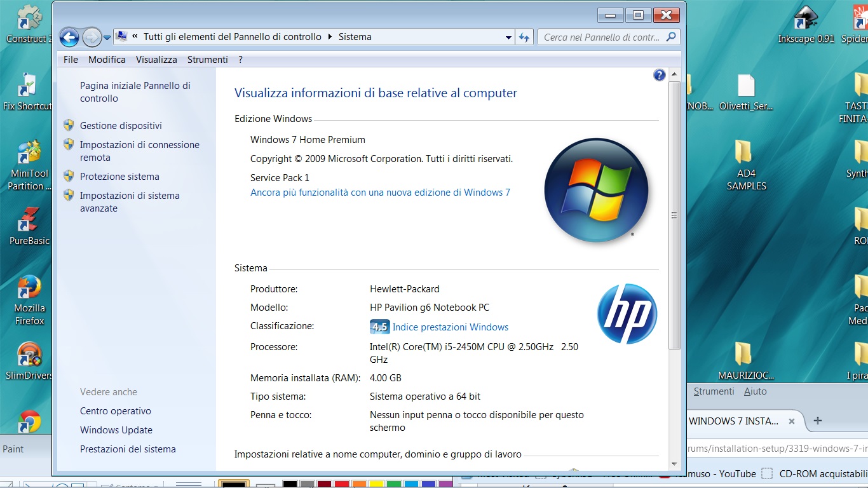
Task: Select the MiniTool Partition desktop icon
Action: point(29,166)
